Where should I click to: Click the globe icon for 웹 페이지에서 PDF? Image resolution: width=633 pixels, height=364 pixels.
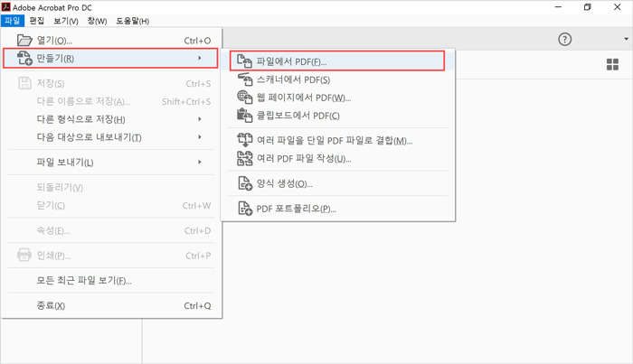[x=245, y=98]
